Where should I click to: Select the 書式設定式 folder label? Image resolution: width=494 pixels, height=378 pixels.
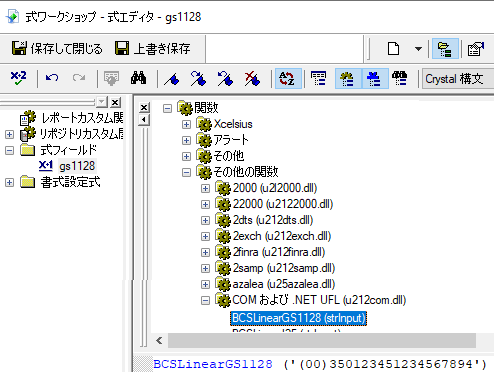[x=70, y=182]
